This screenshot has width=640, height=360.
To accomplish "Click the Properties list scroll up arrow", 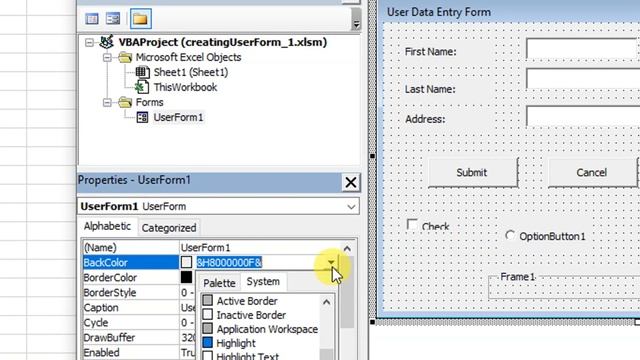I will pos(347,248).
